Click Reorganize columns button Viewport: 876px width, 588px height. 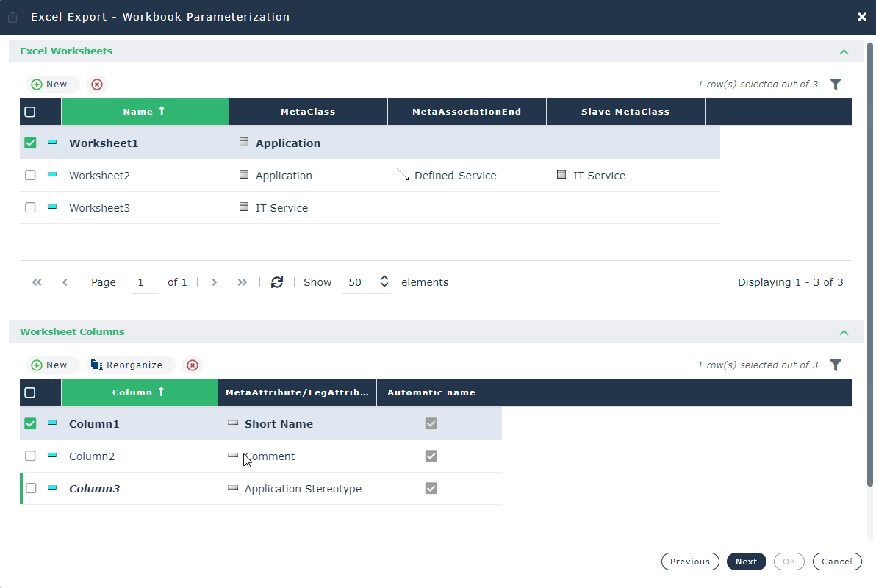127,365
